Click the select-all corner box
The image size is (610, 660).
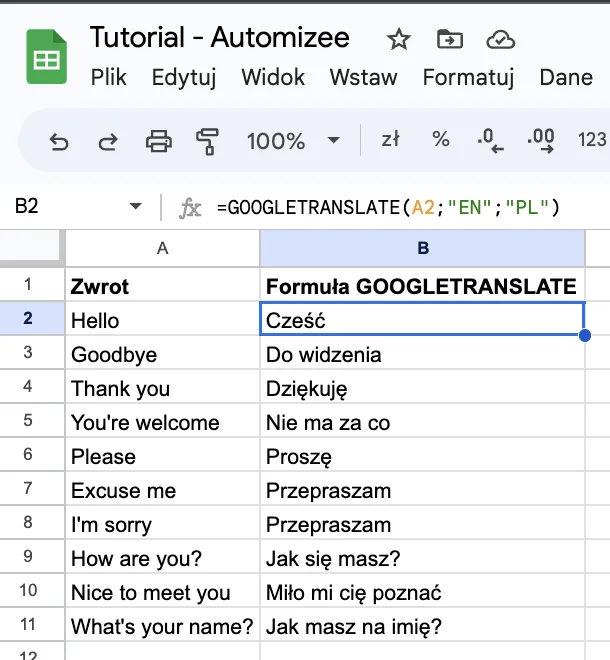coord(32,248)
